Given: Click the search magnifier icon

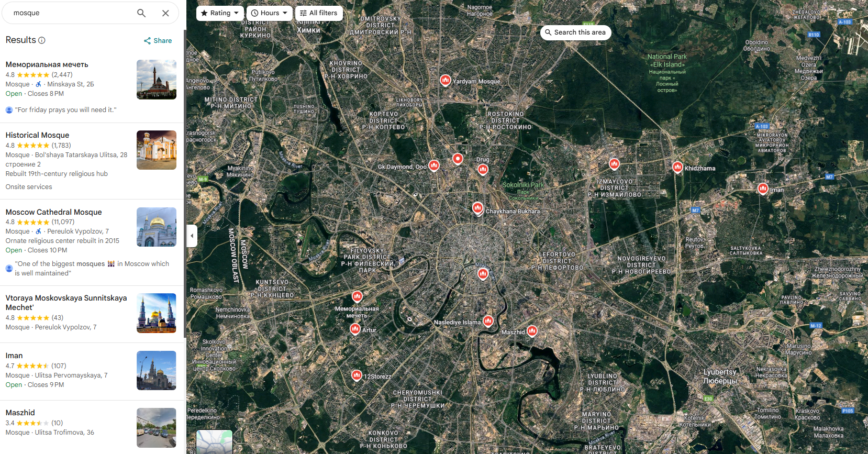Looking at the screenshot, I should (141, 13).
